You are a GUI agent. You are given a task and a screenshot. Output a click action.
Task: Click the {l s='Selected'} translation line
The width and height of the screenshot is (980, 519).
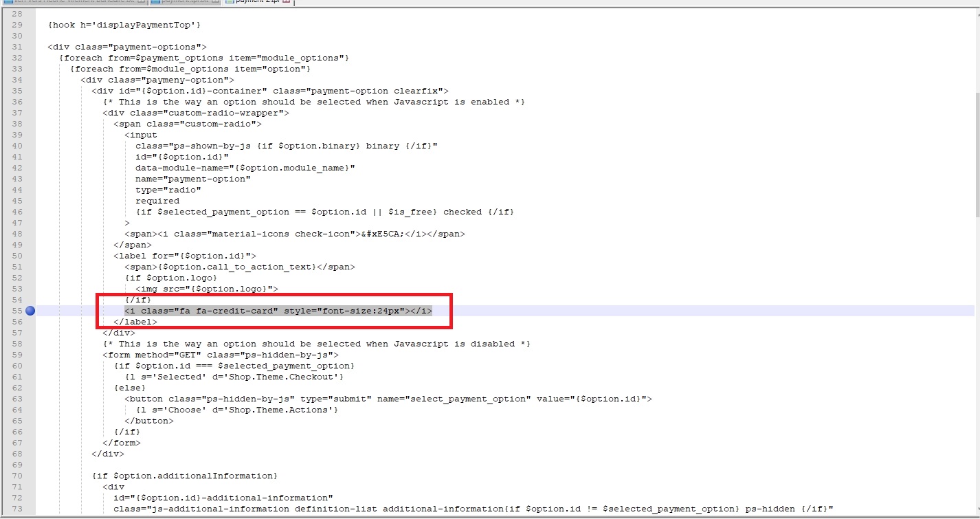[x=234, y=377]
